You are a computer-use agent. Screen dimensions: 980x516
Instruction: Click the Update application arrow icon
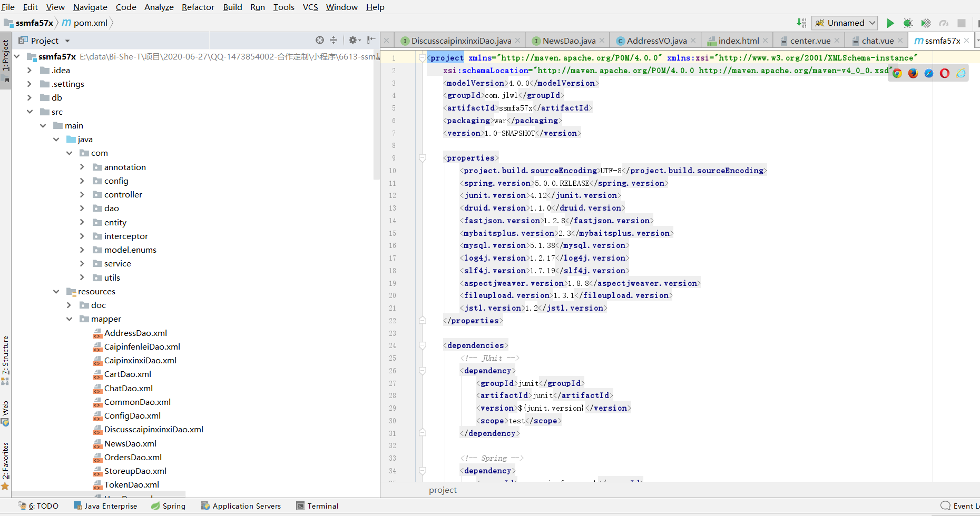(801, 23)
